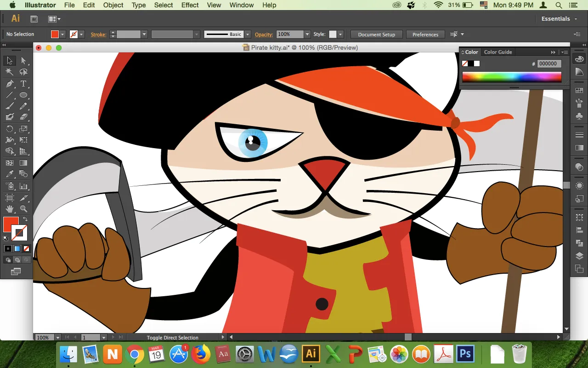This screenshot has height=368, width=588.
Task: Select the Free Transform tool
Action: tap(24, 140)
